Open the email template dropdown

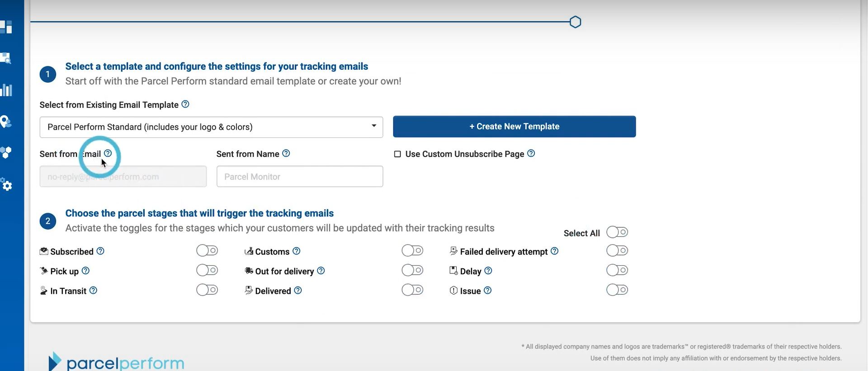pos(211,127)
